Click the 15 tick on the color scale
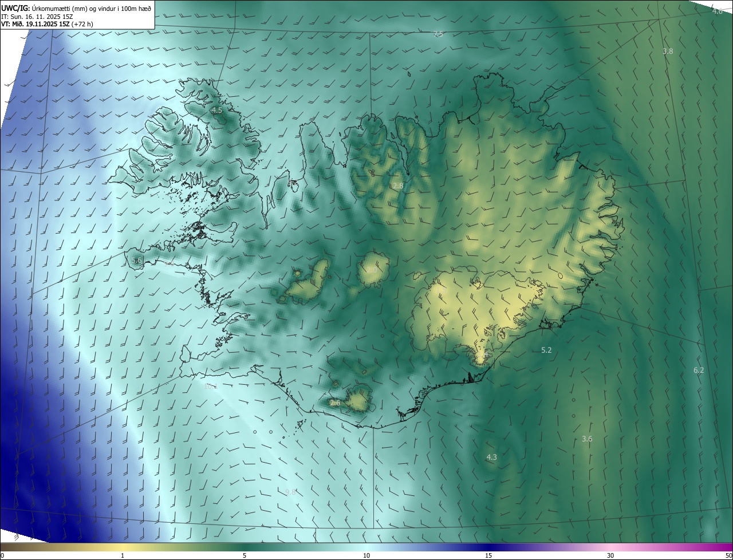 pos(488,555)
